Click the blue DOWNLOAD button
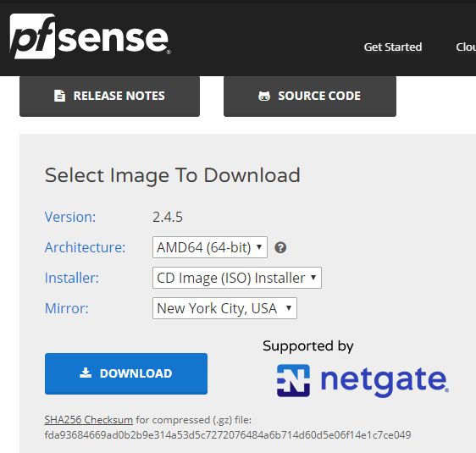The width and height of the screenshot is (476, 453). [126, 373]
